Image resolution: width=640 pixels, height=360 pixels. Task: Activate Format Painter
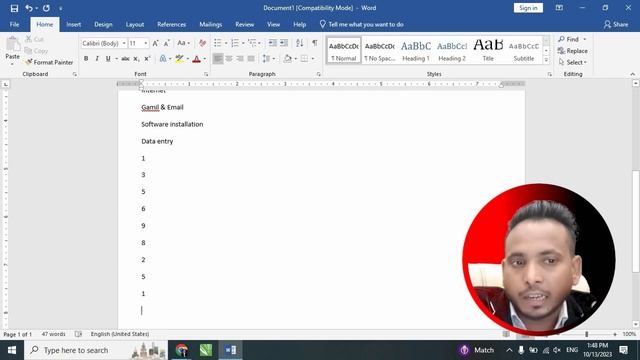[x=49, y=62]
